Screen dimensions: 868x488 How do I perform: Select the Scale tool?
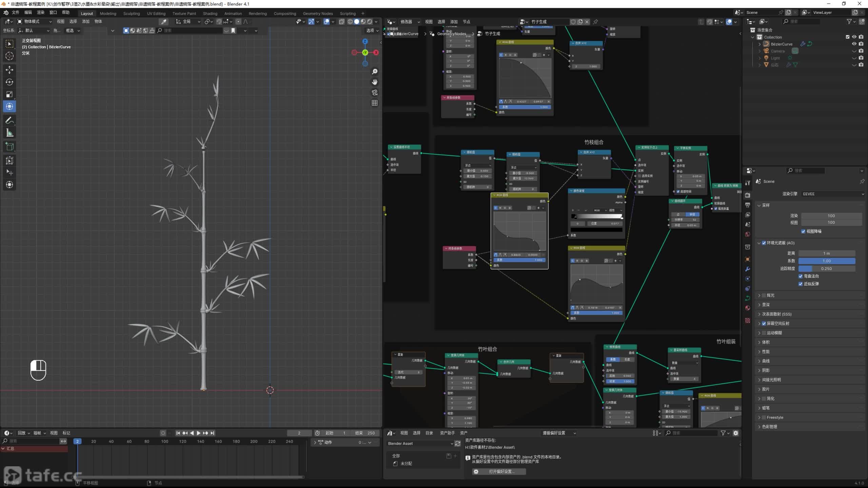tap(9, 94)
